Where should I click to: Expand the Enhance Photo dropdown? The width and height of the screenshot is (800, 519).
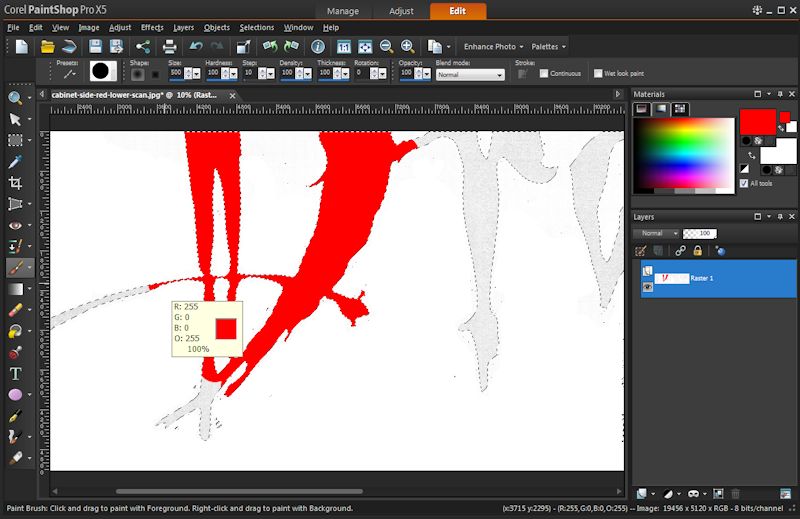pyautogui.click(x=493, y=46)
